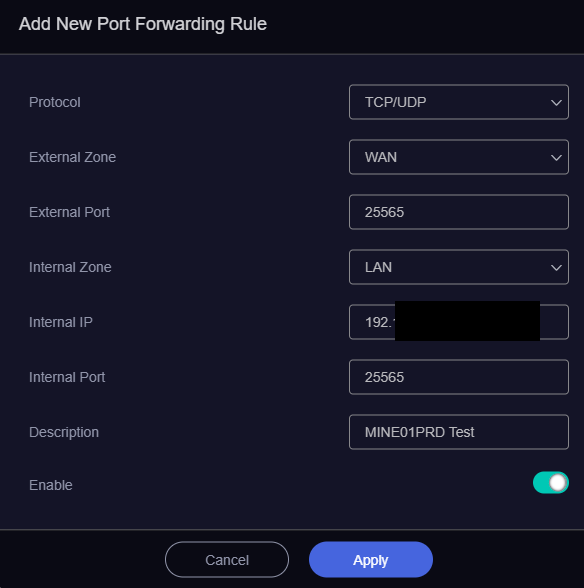584x588 pixels.
Task: Click the dialog title Add New Port Forwarding Rule
Action: point(143,24)
